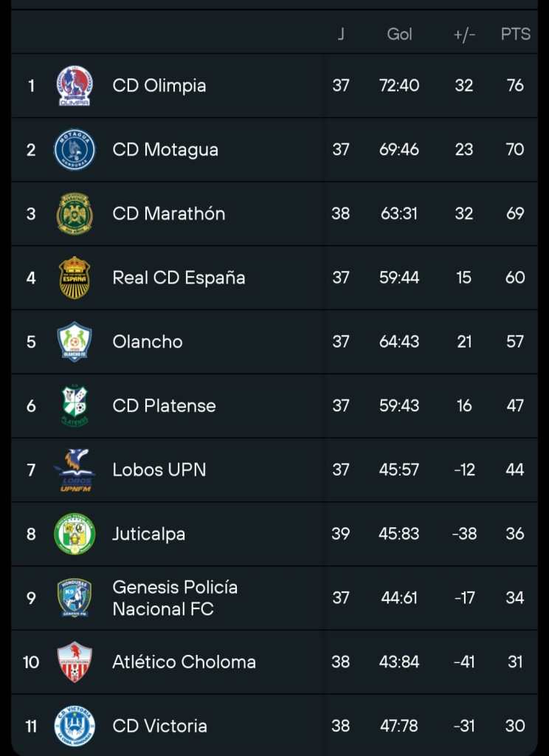Viewport: 549px width, 756px height.
Task: Open the CD Olimpia team name
Action: 159,86
